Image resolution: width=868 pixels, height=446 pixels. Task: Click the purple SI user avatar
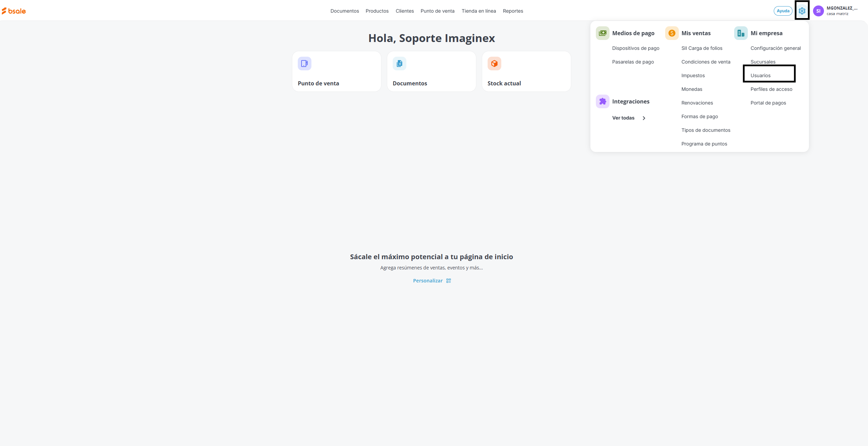(x=818, y=11)
